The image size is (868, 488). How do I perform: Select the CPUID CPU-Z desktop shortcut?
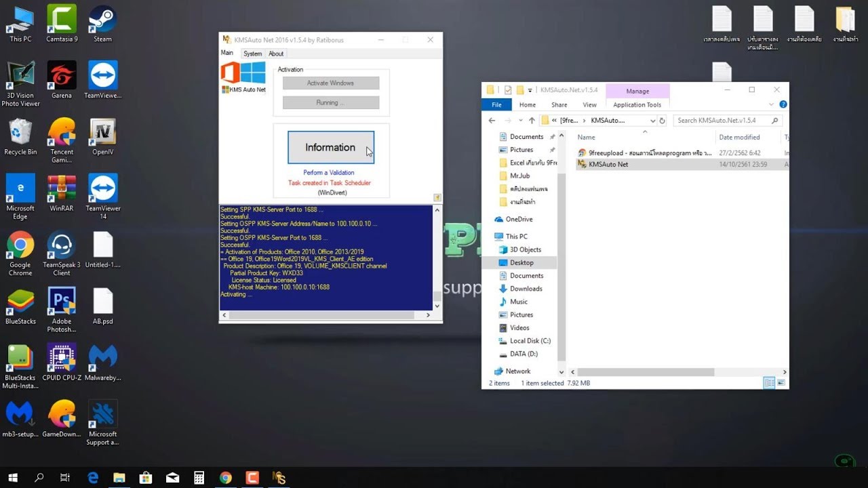62,363
